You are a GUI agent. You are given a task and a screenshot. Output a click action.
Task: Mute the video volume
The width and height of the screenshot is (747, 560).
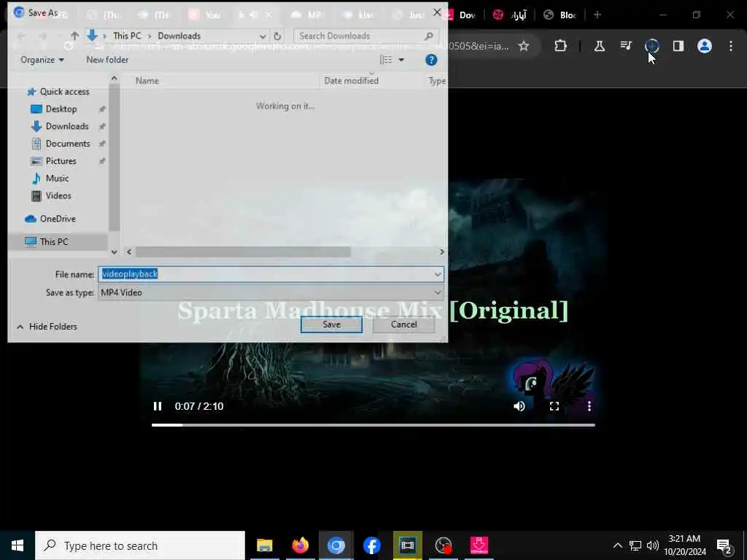(x=519, y=406)
